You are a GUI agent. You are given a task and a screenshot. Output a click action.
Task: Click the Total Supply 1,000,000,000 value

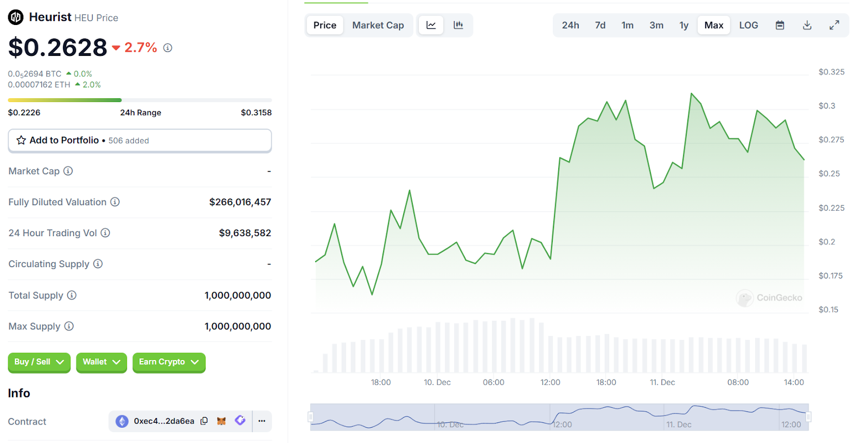[238, 295]
